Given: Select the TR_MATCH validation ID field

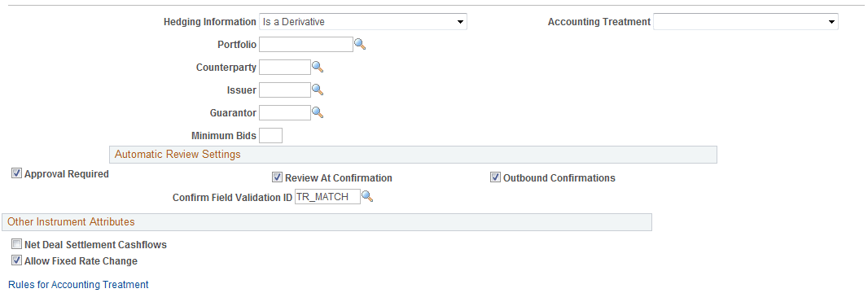Looking at the screenshot, I should pyautogui.click(x=327, y=196).
